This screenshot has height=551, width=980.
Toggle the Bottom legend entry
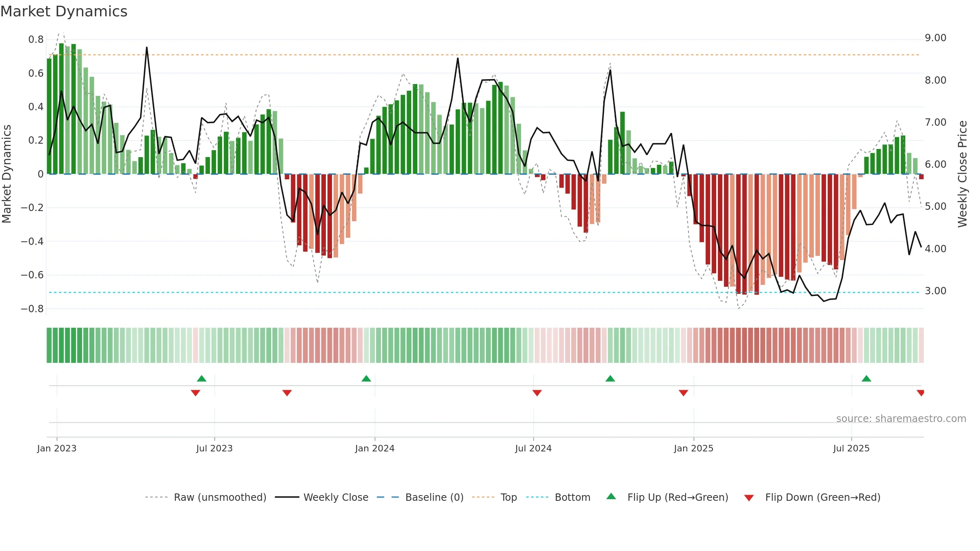point(558,497)
